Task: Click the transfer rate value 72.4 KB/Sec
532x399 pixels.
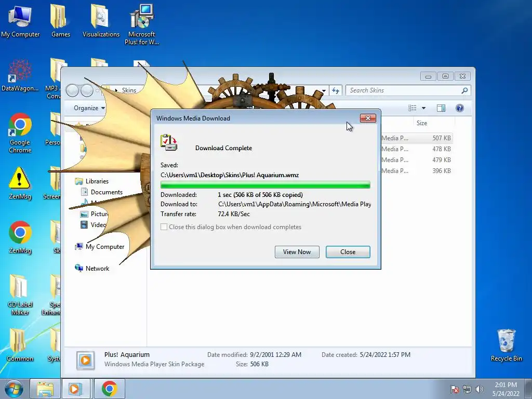Action: (234, 214)
